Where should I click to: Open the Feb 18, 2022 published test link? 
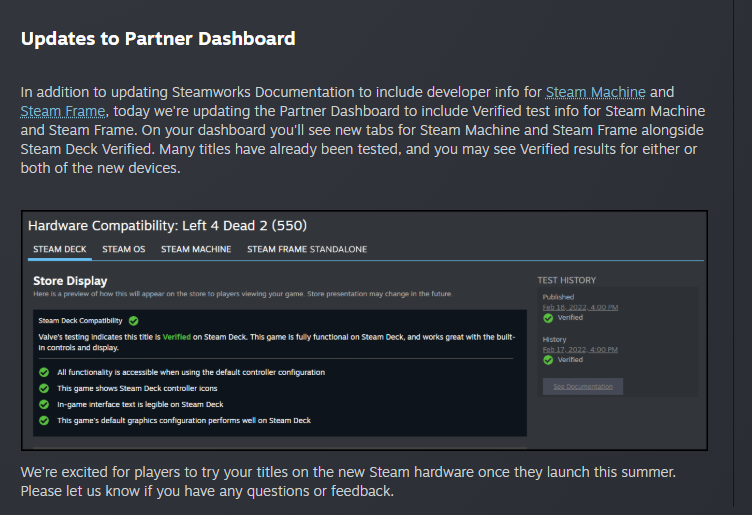(x=580, y=307)
